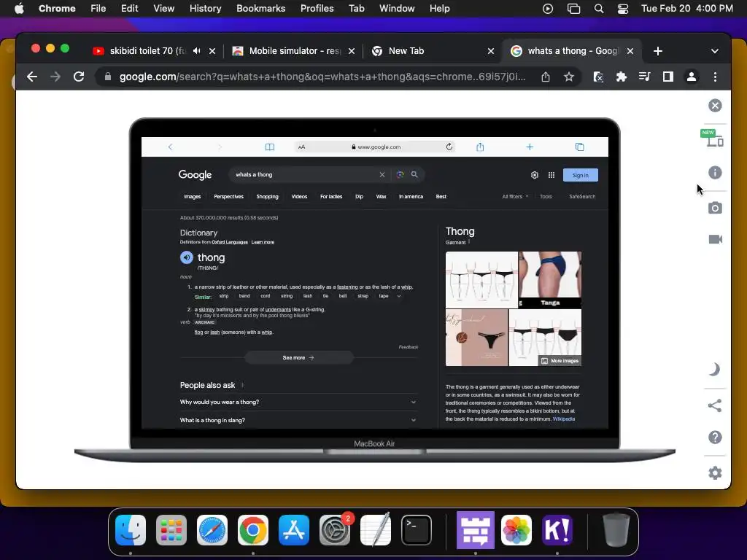Close the whats a thong tab
Viewport: 747px width, 560px height.
coord(630,51)
